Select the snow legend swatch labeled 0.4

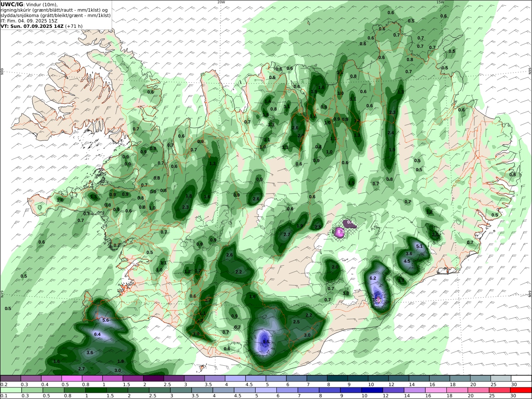pos(52,379)
